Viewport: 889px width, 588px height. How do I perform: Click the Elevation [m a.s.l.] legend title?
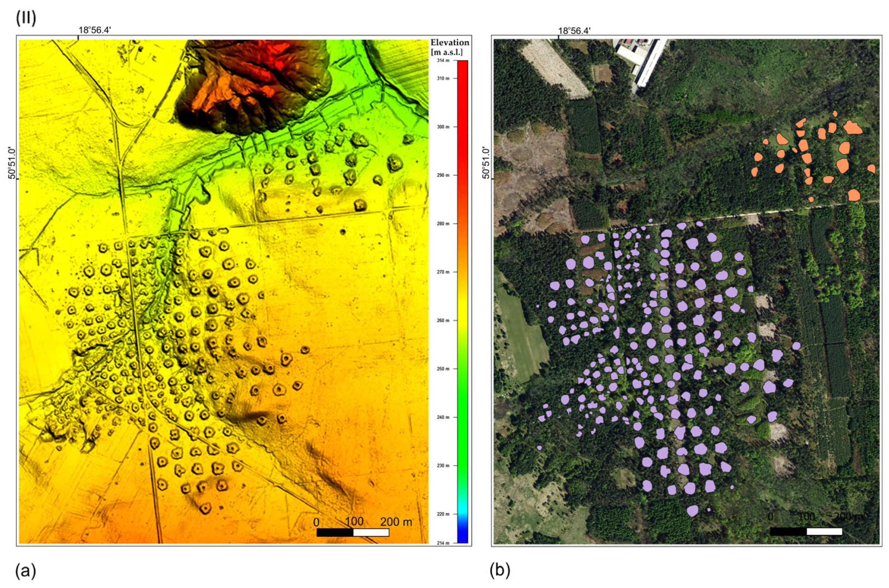450,47
